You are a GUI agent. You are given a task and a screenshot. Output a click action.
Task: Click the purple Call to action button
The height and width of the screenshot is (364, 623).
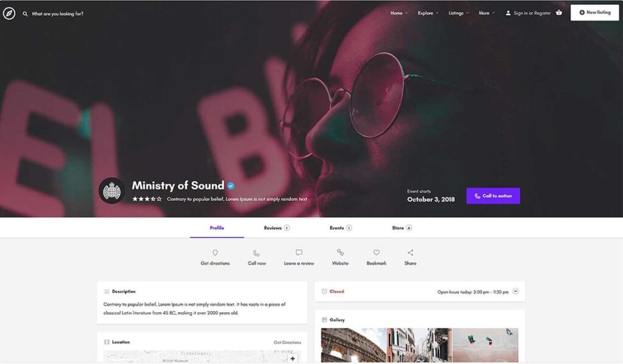tap(493, 196)
